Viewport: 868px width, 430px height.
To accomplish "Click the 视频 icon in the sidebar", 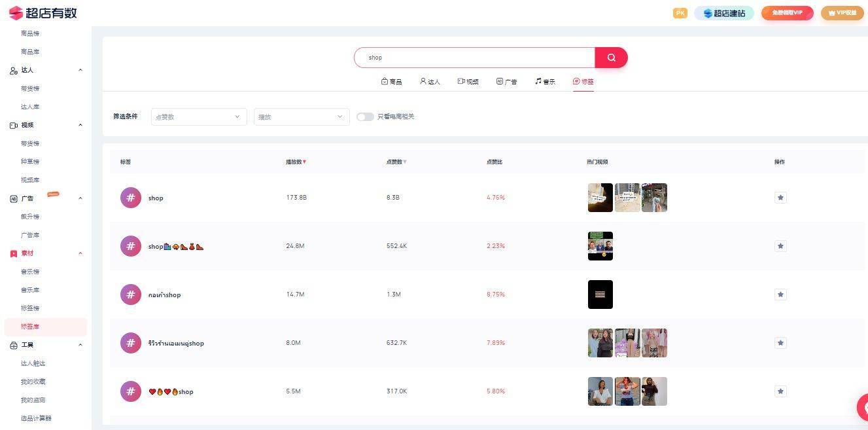I will pyautogui.click(x=13, y=124).
